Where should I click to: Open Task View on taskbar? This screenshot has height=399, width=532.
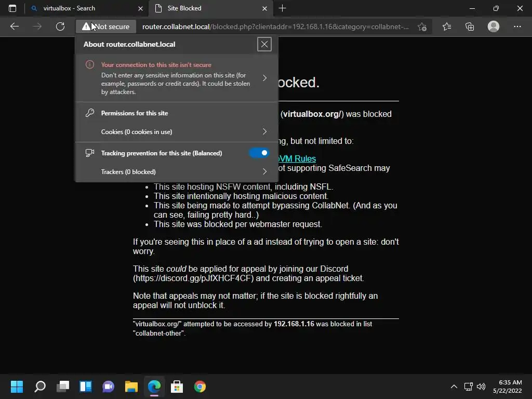pyautogui.click(x=63, y=387)
